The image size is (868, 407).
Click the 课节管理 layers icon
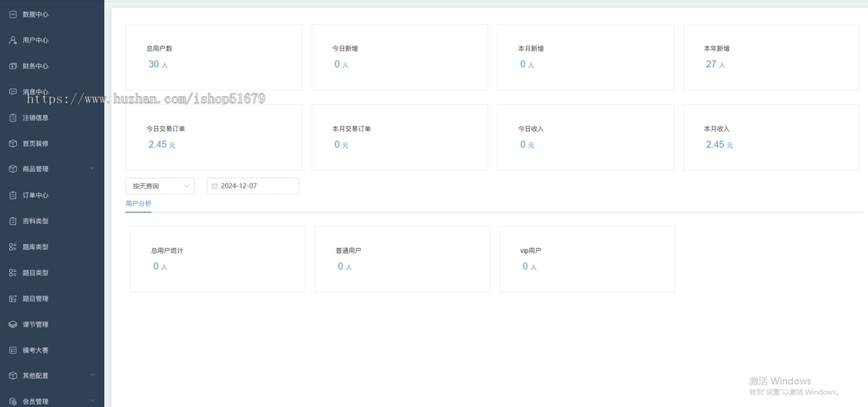click(12, 324)
